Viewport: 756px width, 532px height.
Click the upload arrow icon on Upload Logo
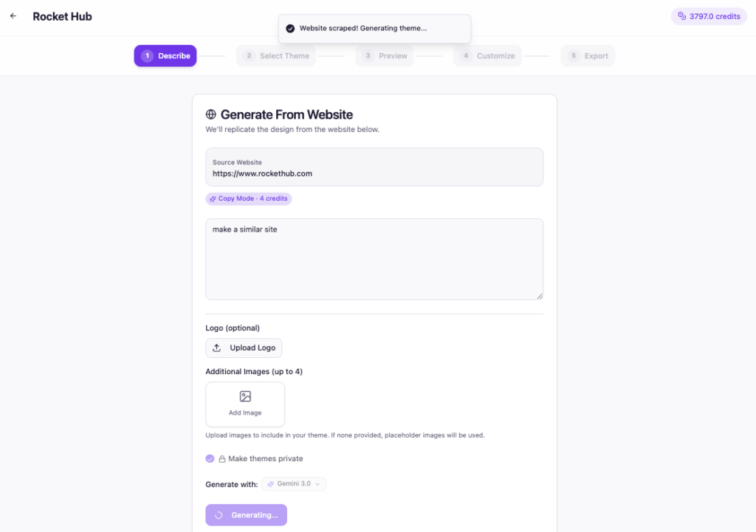pos(217,348)
